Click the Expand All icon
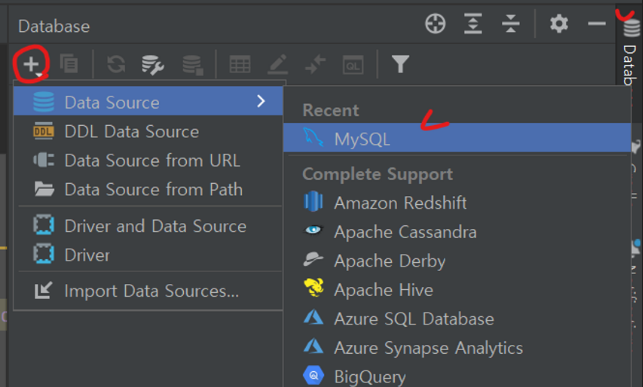 [473, 23]
